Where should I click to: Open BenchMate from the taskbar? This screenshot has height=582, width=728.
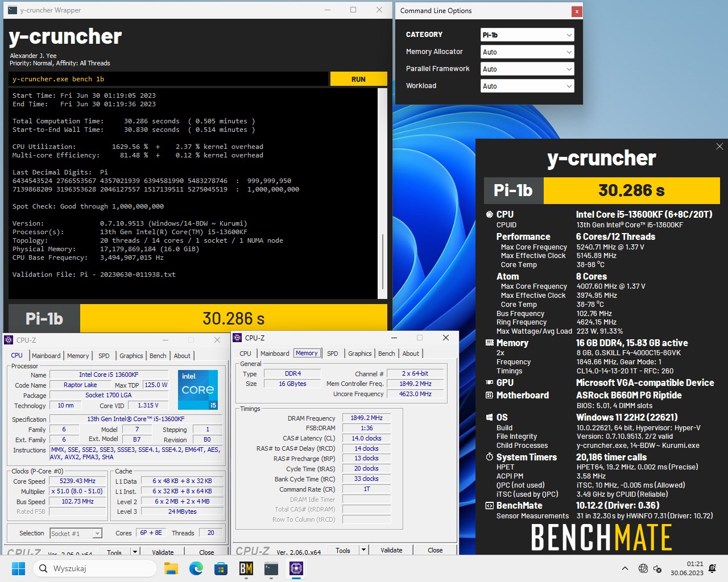[x=246, y=568]
